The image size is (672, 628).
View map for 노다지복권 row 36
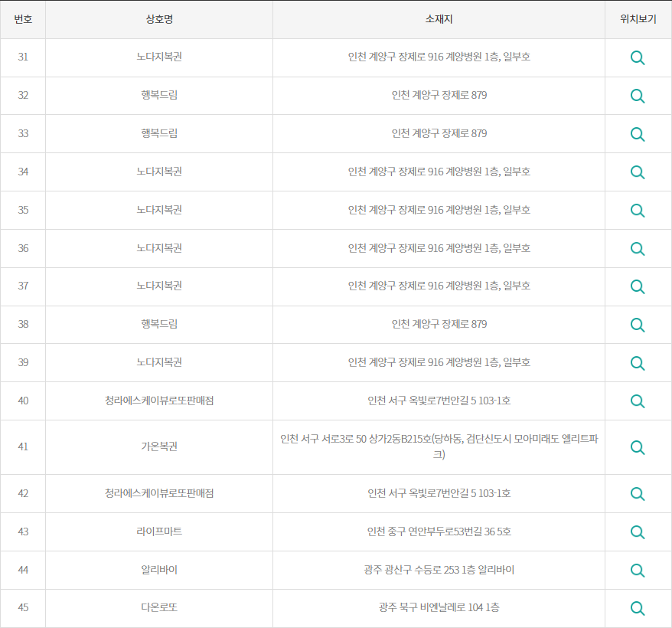[x=638, y=248]
